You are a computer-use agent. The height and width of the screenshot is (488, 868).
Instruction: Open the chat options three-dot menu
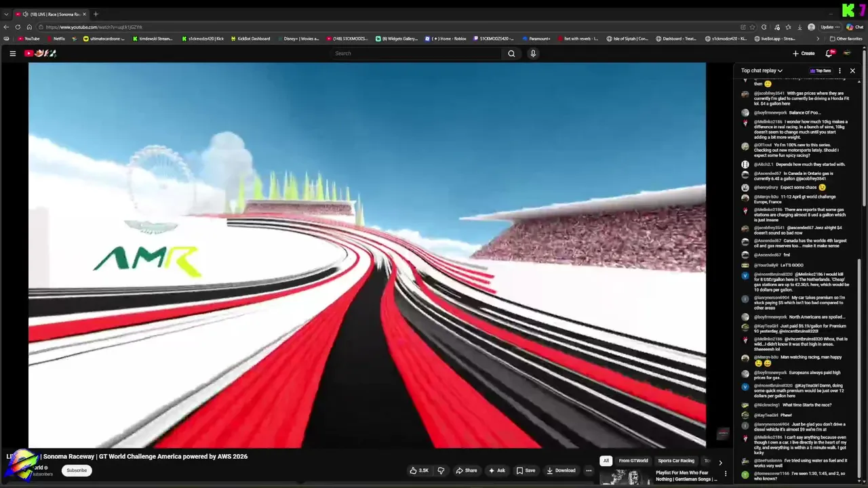[x=840, y=70]
